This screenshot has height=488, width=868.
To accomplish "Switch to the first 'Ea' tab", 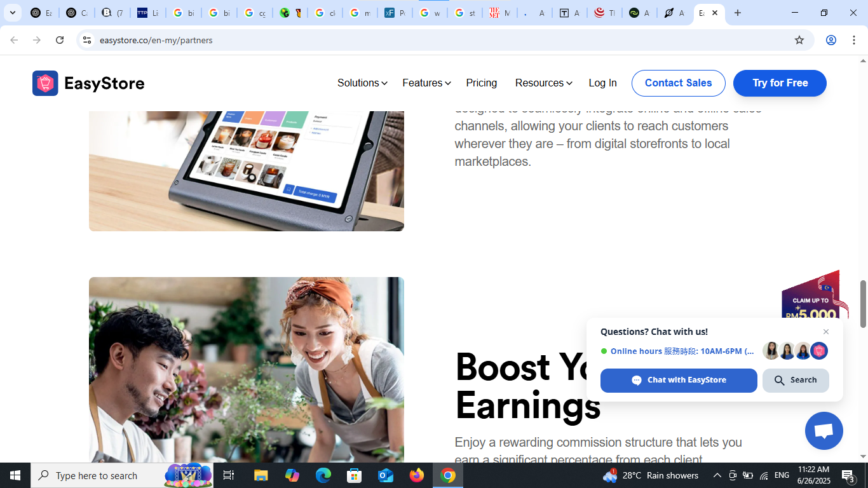I will pyautogui.click(x=41, y=13).
